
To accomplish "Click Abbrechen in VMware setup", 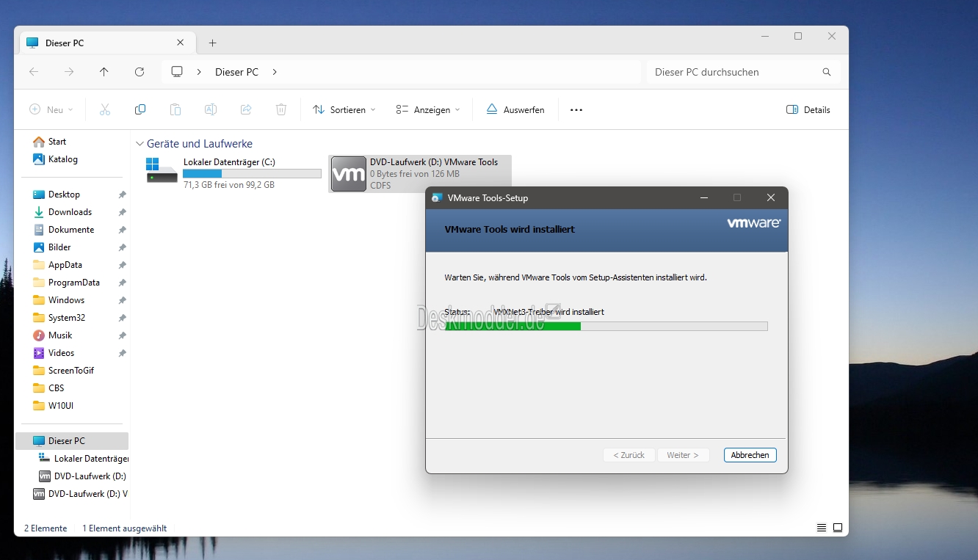I will click(x=750, y=455).
